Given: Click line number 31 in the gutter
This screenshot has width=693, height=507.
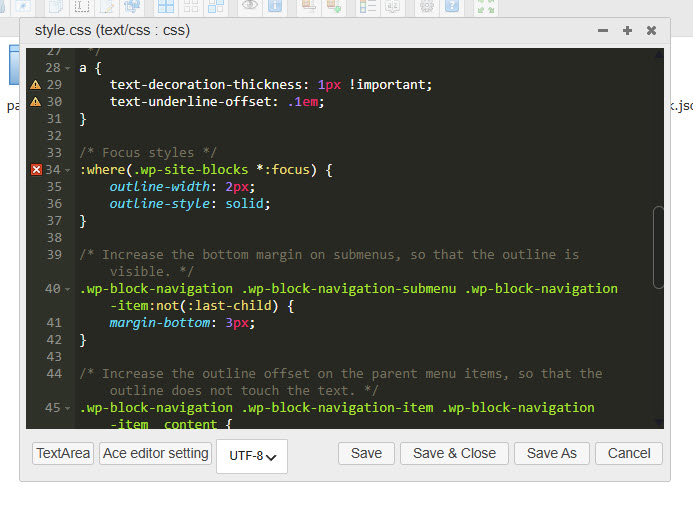Looking at the screenshot, I should tap(54, 119).
